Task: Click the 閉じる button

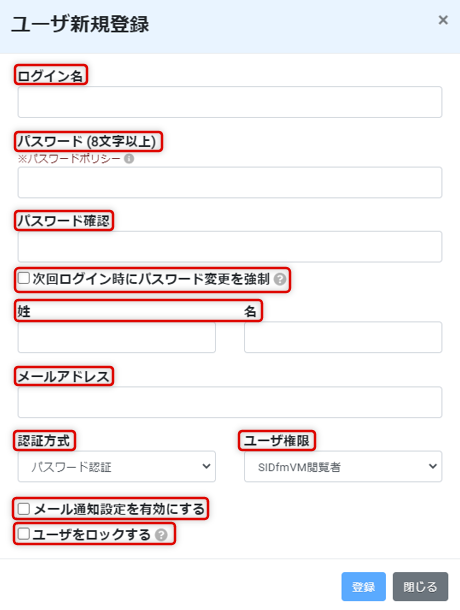Action: tap(420, 587)
